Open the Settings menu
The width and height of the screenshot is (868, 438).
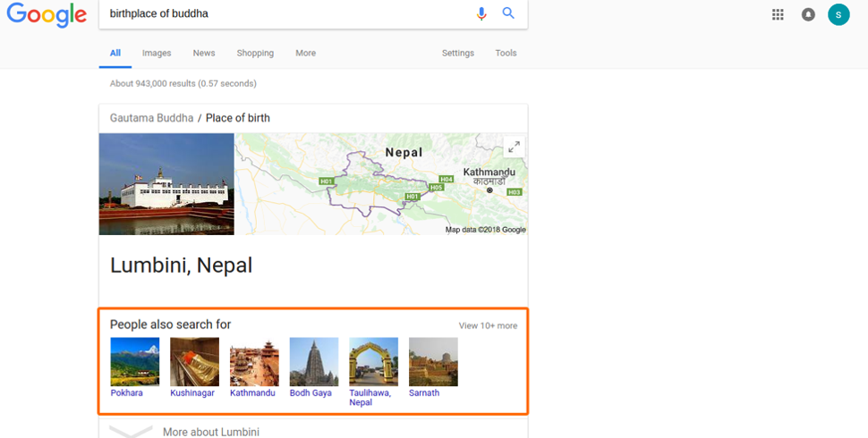tap(457, 53)
